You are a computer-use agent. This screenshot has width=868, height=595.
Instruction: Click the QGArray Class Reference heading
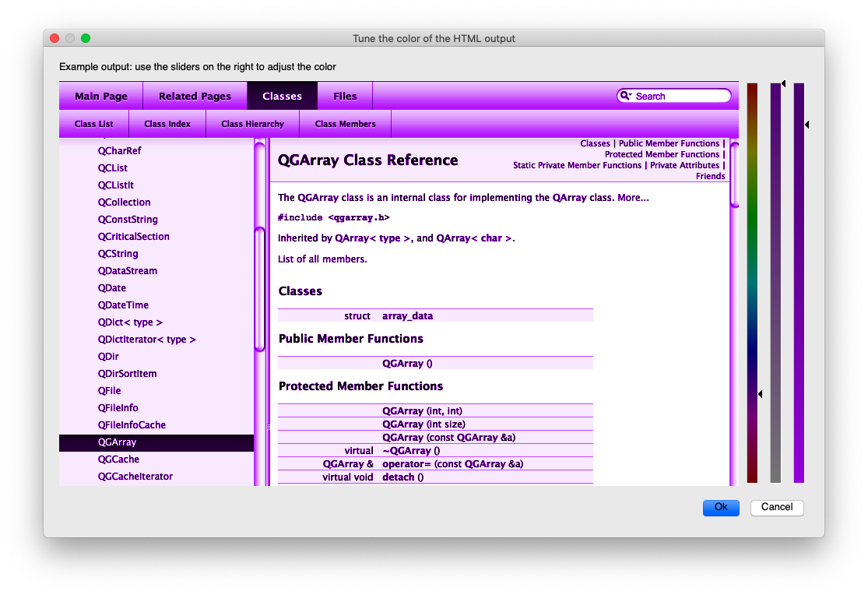(x=367, y=160)
